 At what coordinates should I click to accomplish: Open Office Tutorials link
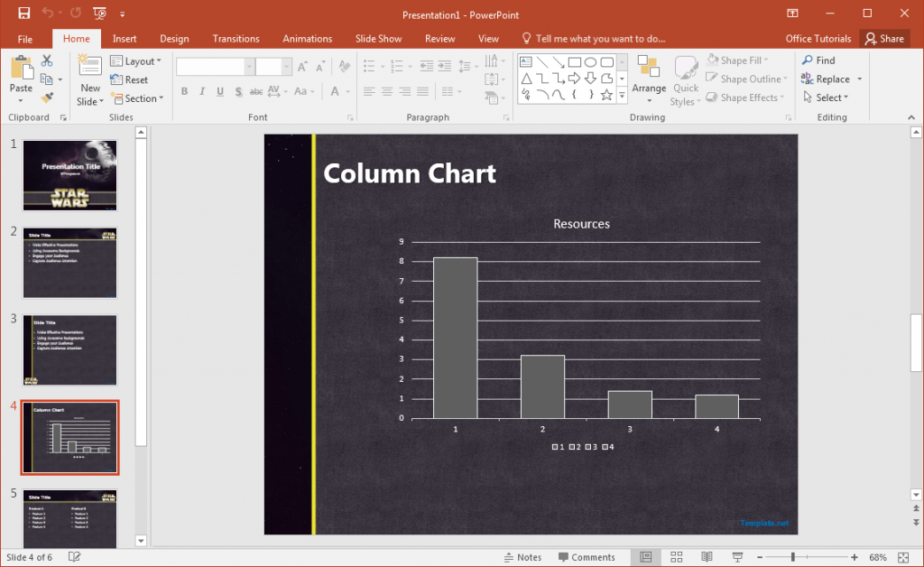818,38
